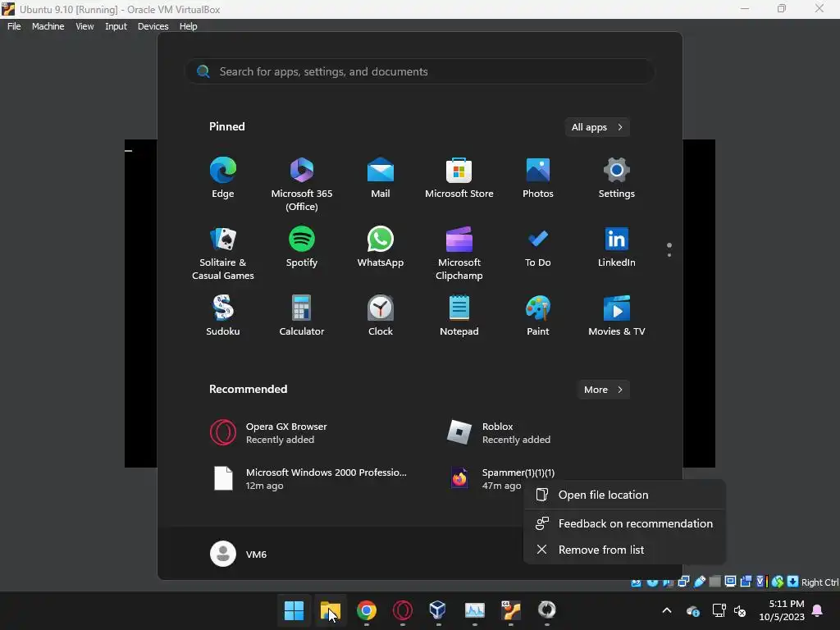Click the USB devices VirtualBox status icon
This screenshot has width=840, height=630.
tap(699, 582)
